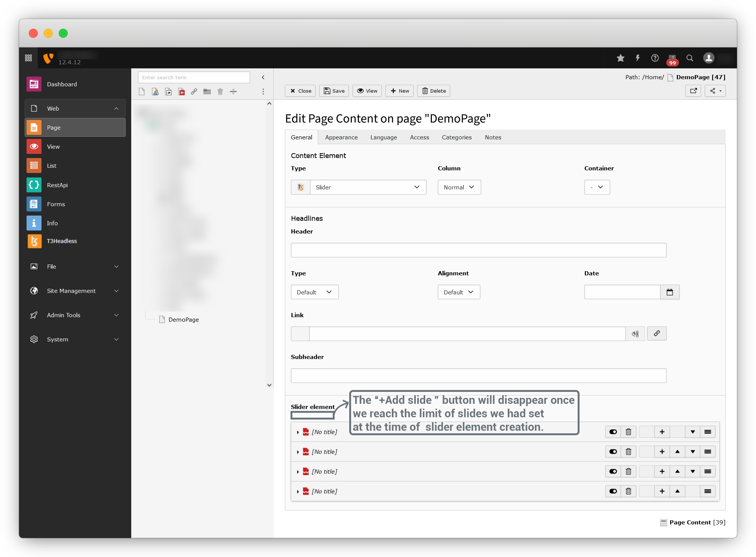Screen dimensions: 756x557
Task: Open the share dropdown icon
Action: (715, 91)
